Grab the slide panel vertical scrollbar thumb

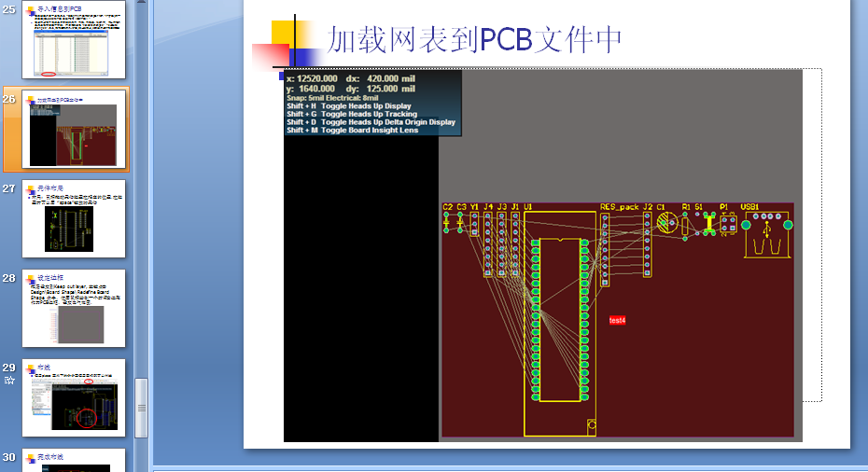(141, 408)
